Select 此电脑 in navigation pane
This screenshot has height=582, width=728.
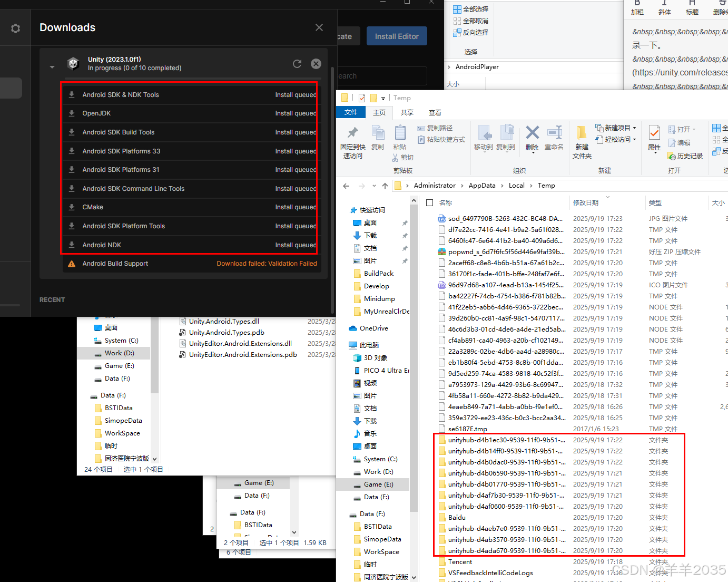coord(369,345)
